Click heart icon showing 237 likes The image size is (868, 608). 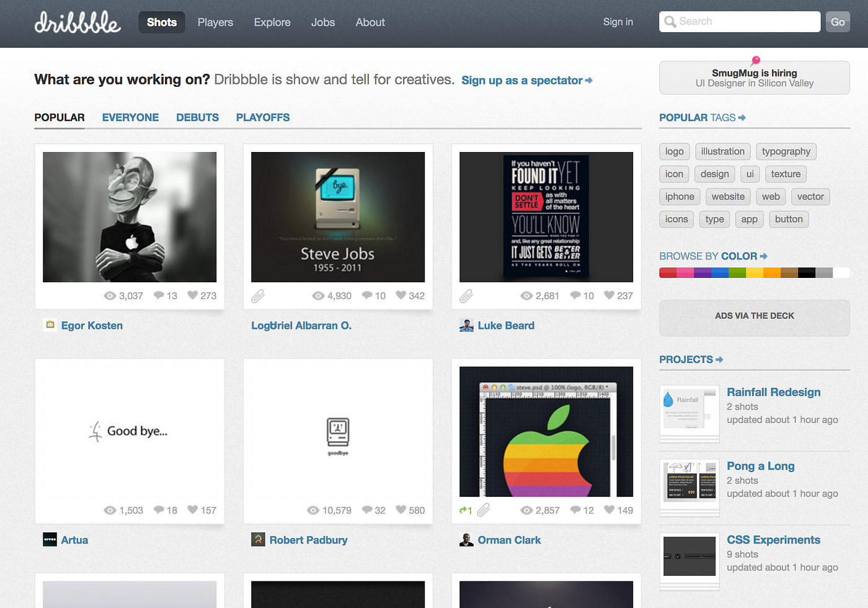pyautogui.click(x=609, y=295)
